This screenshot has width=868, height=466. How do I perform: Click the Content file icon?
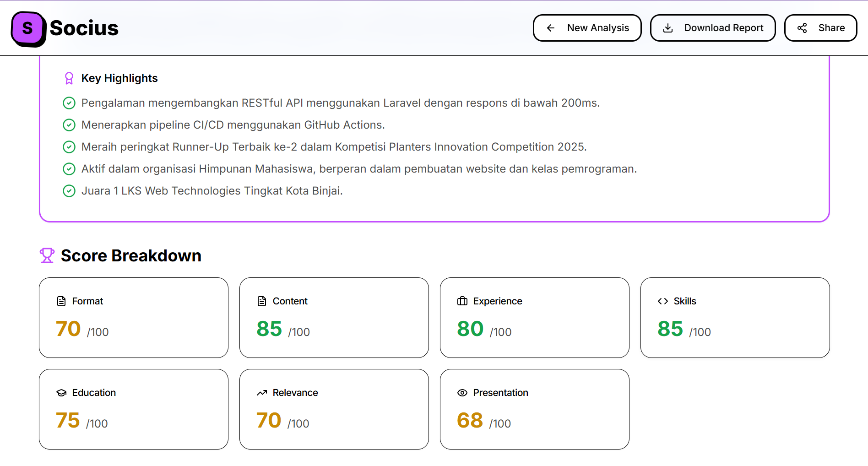pos(262,301)
